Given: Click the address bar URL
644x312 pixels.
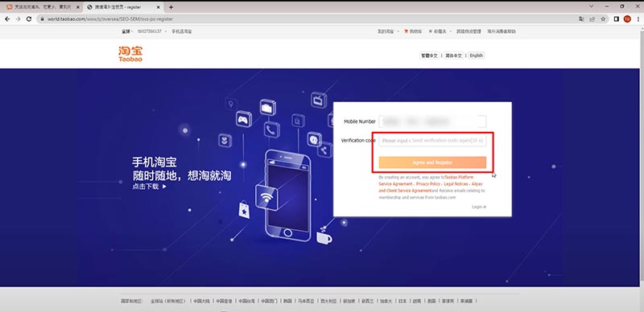Looking at the screenshot, I should tap(110, 18).
